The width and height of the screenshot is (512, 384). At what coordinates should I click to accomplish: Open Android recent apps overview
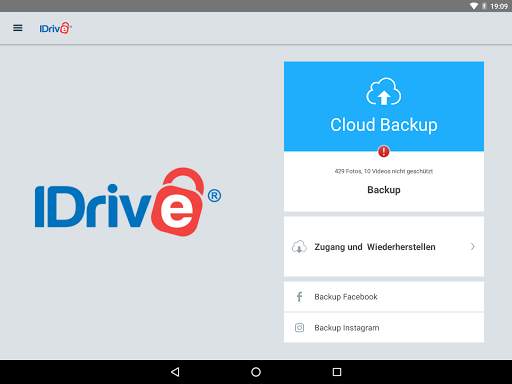[337, 372]
